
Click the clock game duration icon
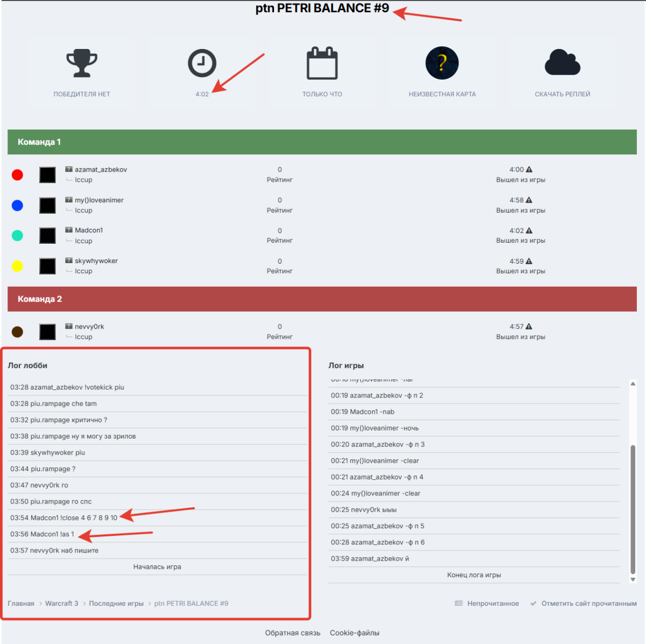[202, 63]
